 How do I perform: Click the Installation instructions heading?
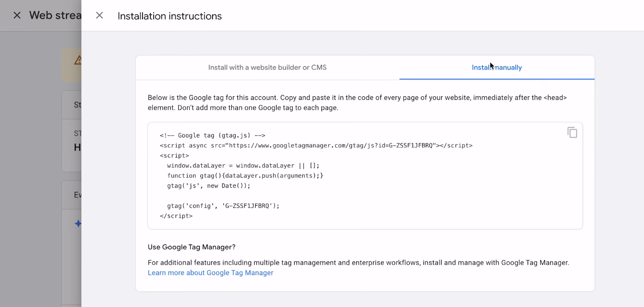click(169, 16)
